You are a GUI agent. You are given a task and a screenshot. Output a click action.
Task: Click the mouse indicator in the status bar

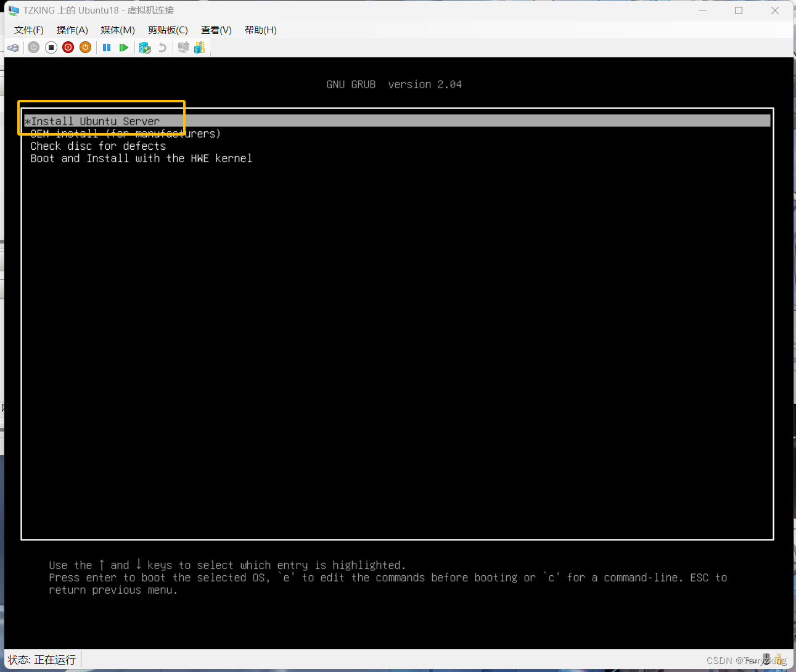(766, 659)
